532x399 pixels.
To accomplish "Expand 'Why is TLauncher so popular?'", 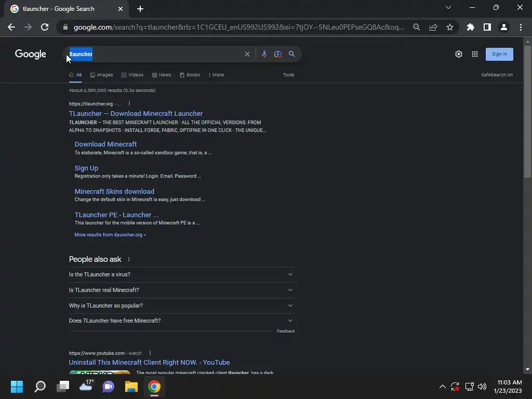I will click(182, 305).
